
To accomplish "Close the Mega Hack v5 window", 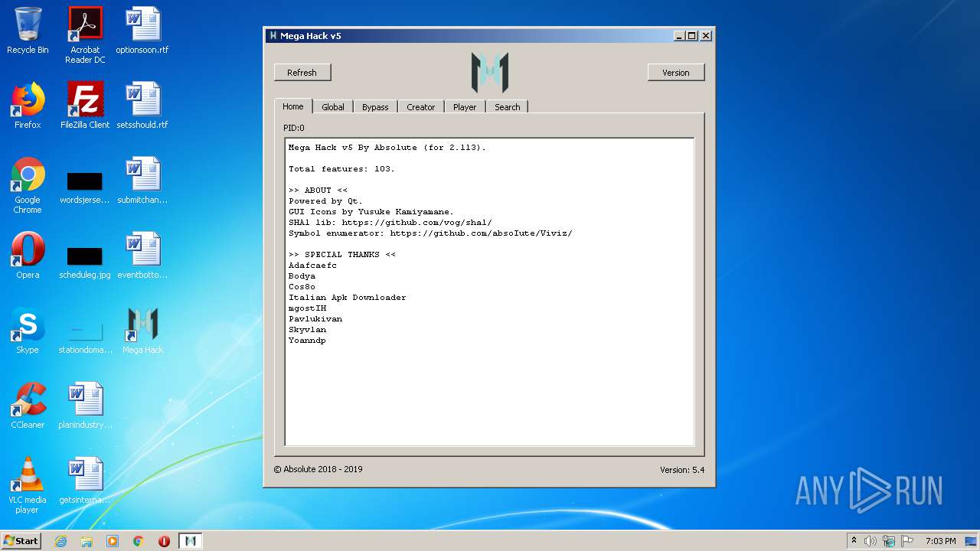I will click(x=706, y=36).
